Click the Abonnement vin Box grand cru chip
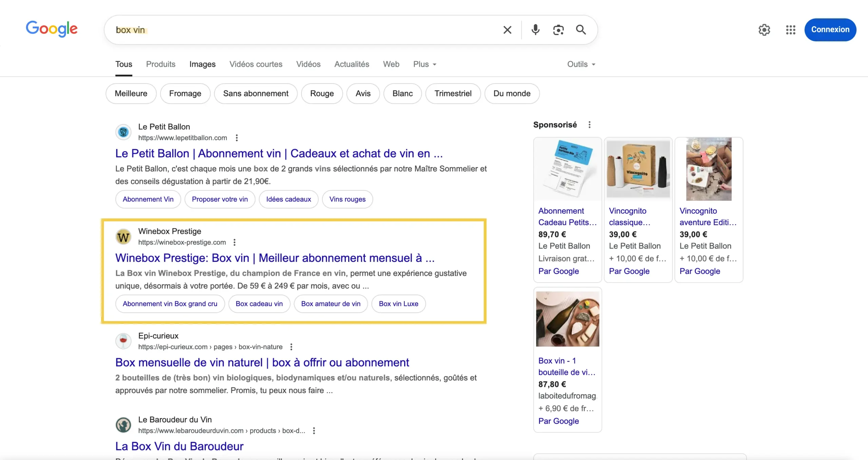 tap(170, 304)
